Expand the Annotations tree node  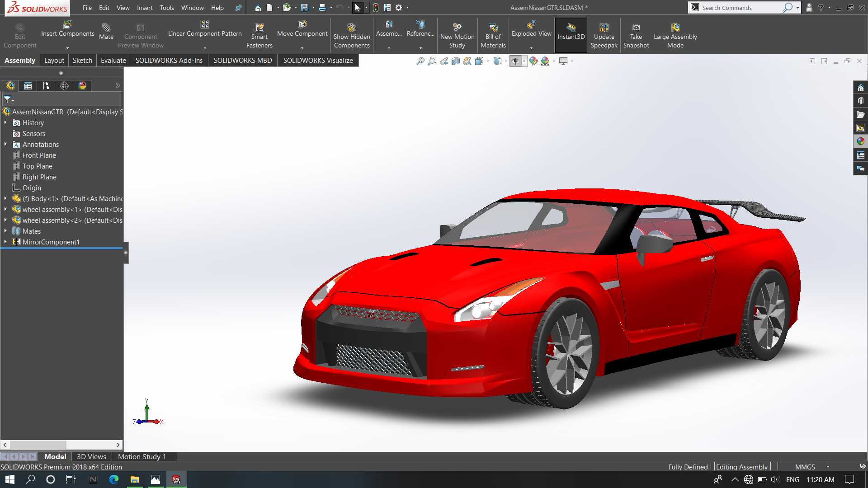(5, 144)
